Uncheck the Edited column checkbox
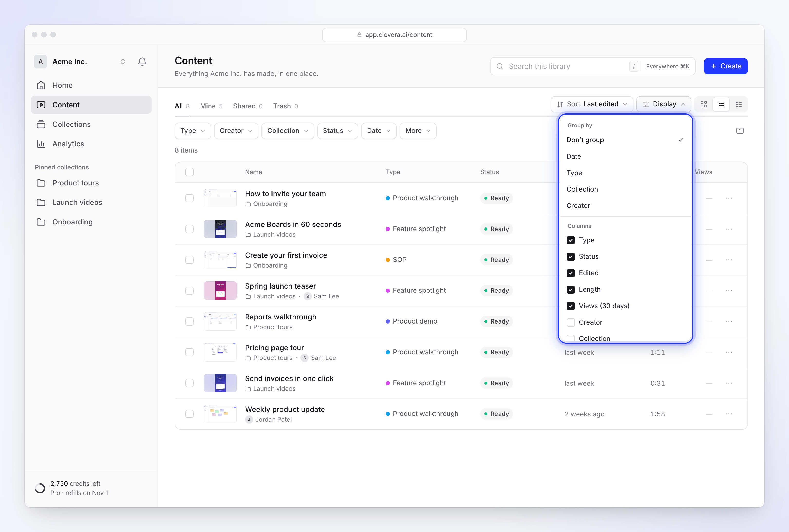The width and height of the screenshot is (789, 532). pyautogui.click(x=571, y=273)
